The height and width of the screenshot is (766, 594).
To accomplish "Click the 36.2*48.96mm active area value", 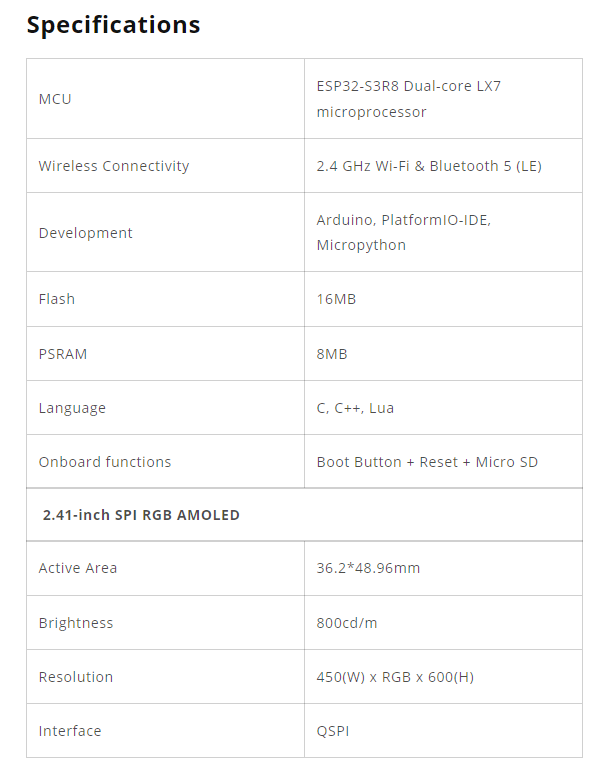I will click(368, 568).
